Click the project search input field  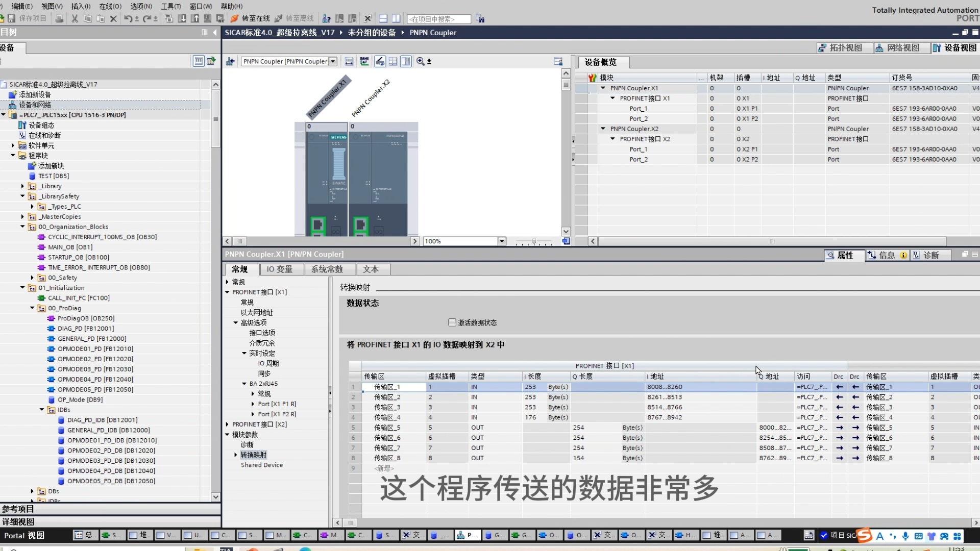(438, 19)
